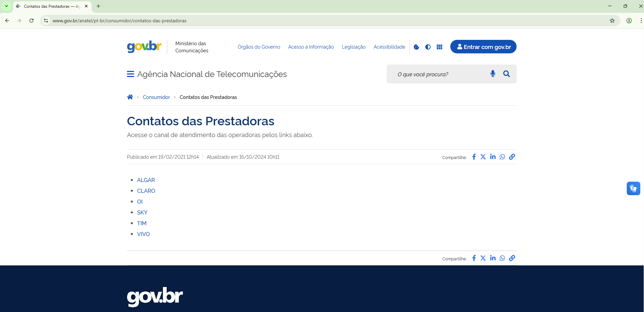Select the Legislação menu item
644x312 pixels.
point(354,47)
